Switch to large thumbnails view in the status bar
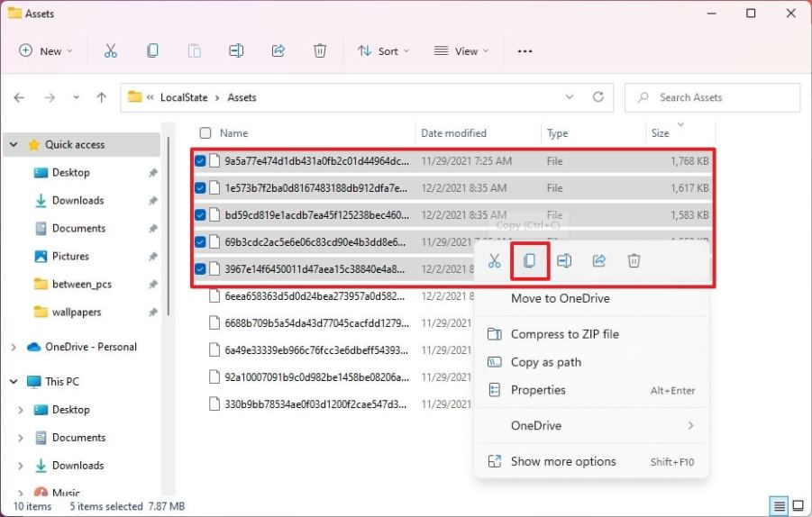Screen dimensions: 812x517 click(x=798, y=505)
